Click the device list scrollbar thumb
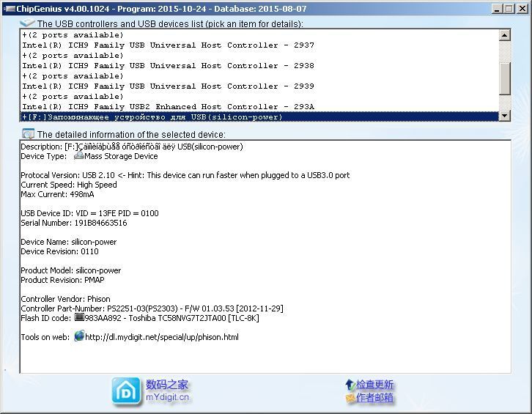 pyautogui.click(x=505, y=78)
